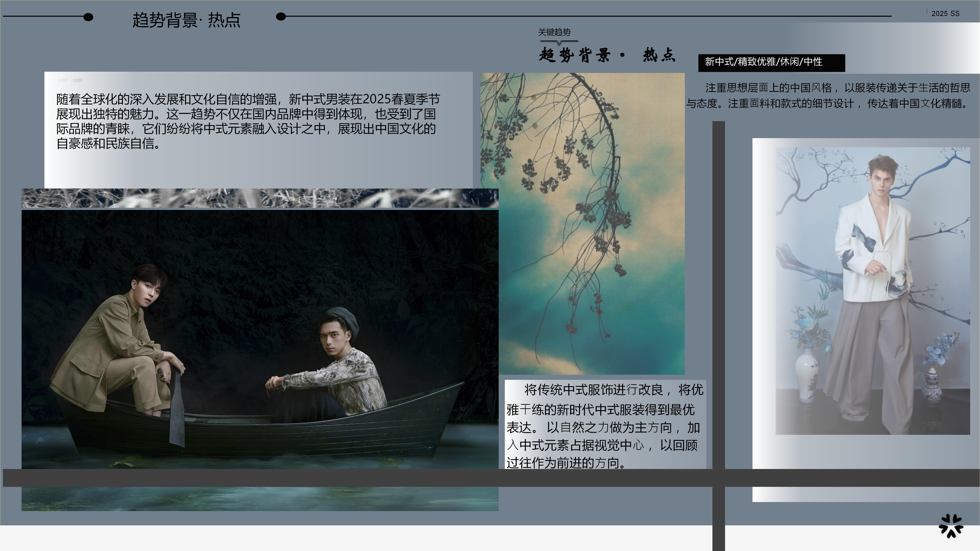Select the 关键趋势 caption
Image resolution: width=980 pixels, height=551 pixels.
coord(554,32)
